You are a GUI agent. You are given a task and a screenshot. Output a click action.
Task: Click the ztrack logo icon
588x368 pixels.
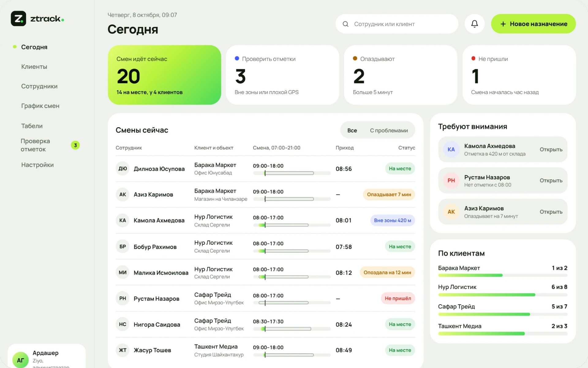pyautogui.click(x=18, y=19)
